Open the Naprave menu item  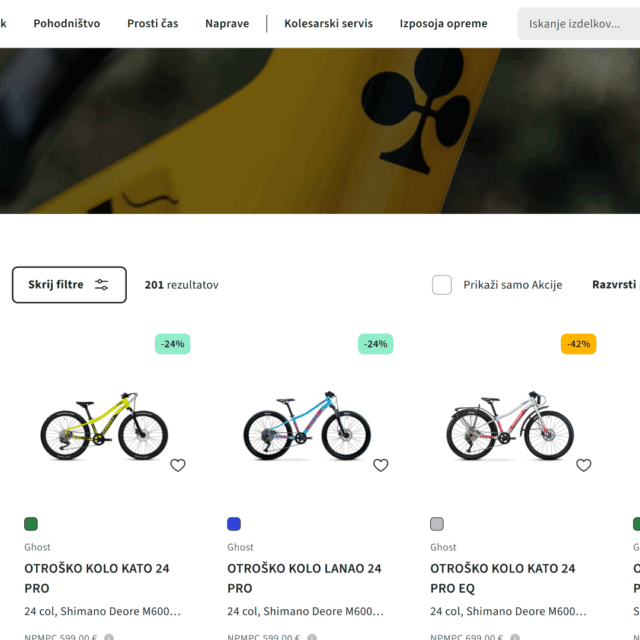point(227,23)
